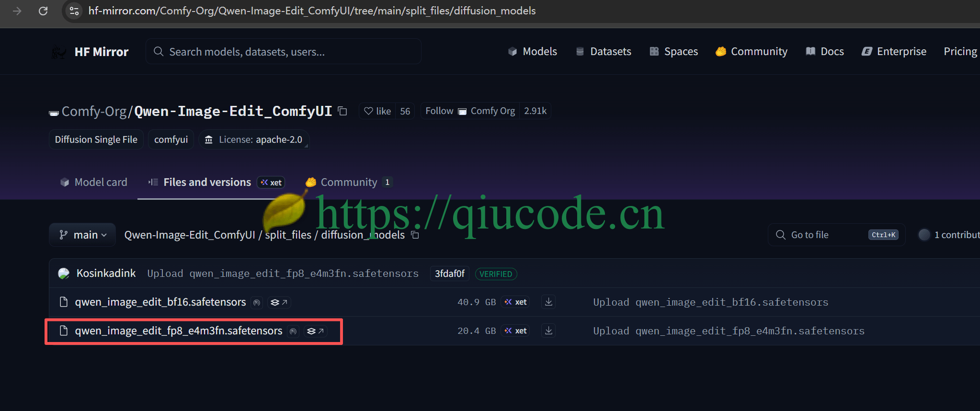Image resolution: width=980 pixels, height=411 pixels.
Task: Open Datasets in top navigation
Action: coord(604,51)
